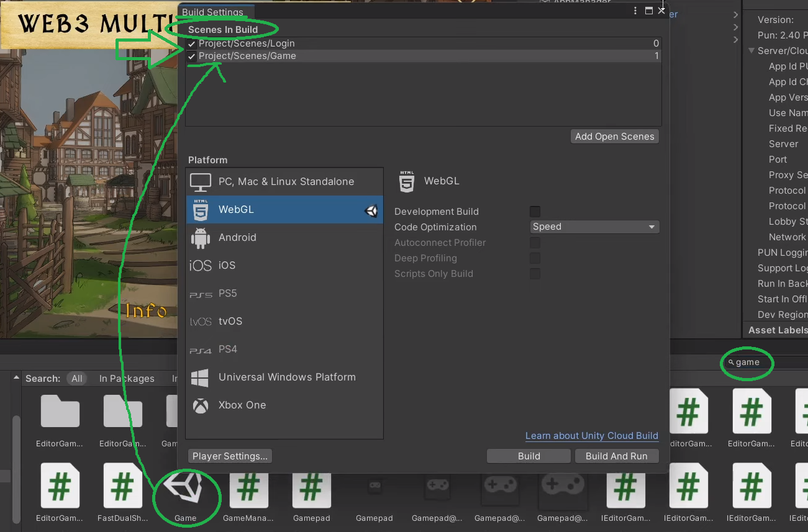Click the Build And Run button

(x=617, y=456)
